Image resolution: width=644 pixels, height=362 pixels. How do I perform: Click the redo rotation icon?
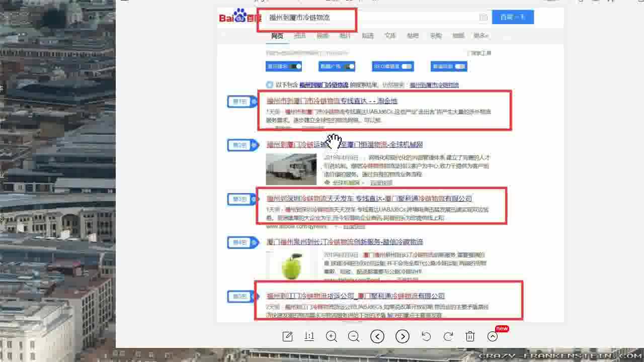448,336
